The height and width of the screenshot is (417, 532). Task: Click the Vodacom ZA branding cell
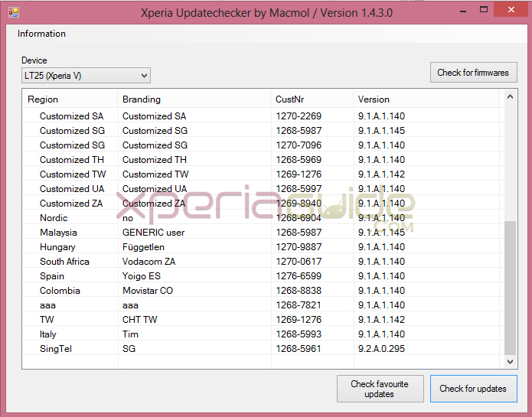(149, 262)
